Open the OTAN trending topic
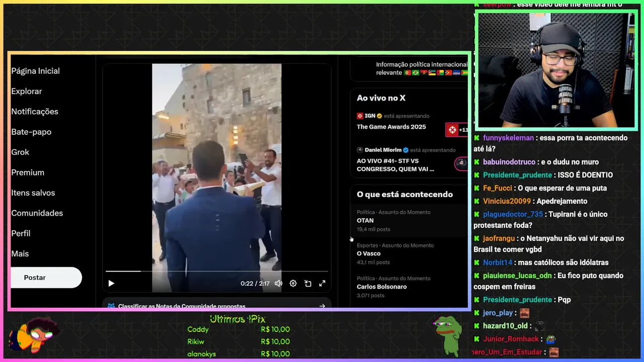 [409, 220]
